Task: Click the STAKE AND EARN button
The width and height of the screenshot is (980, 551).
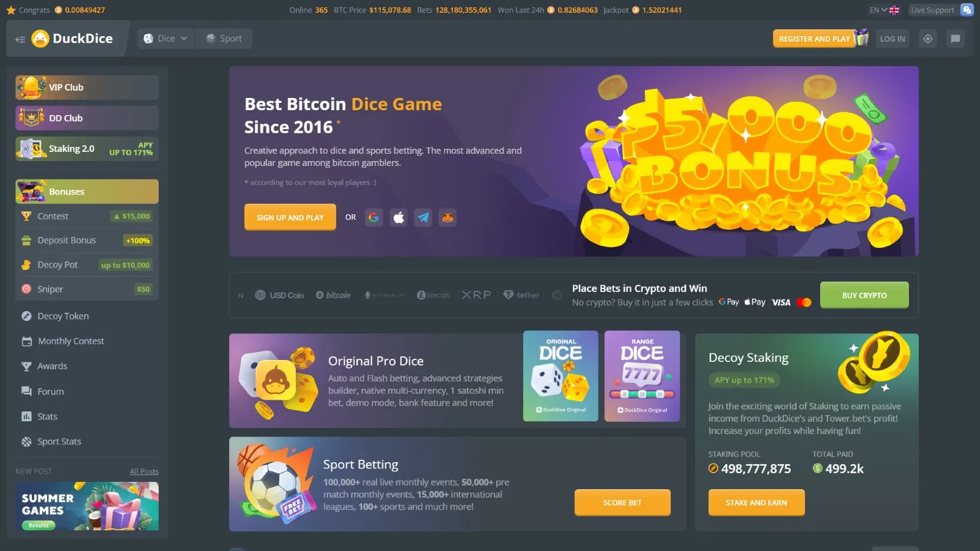Action: (756, 503)
